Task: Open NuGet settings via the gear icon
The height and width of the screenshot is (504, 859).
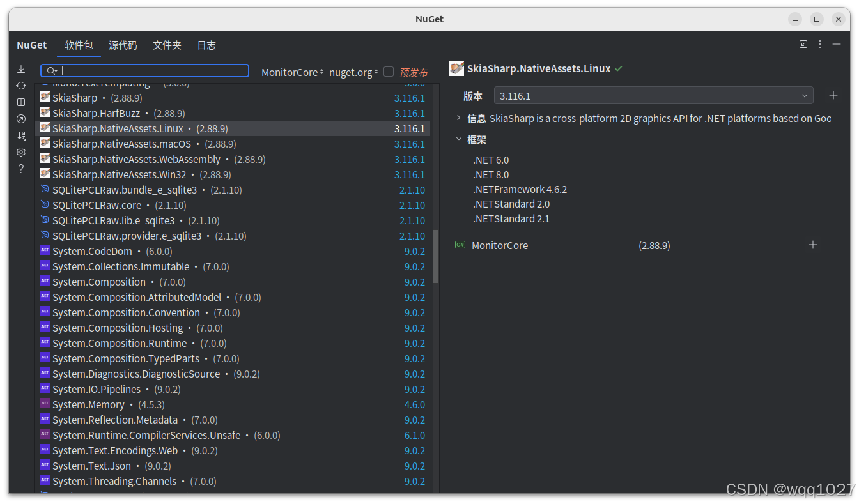Action: [x=20, y=152]
